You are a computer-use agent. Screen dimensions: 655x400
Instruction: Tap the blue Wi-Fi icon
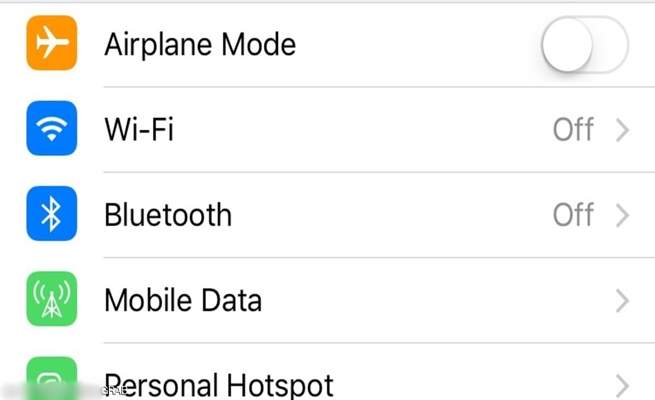click(50, 130)
